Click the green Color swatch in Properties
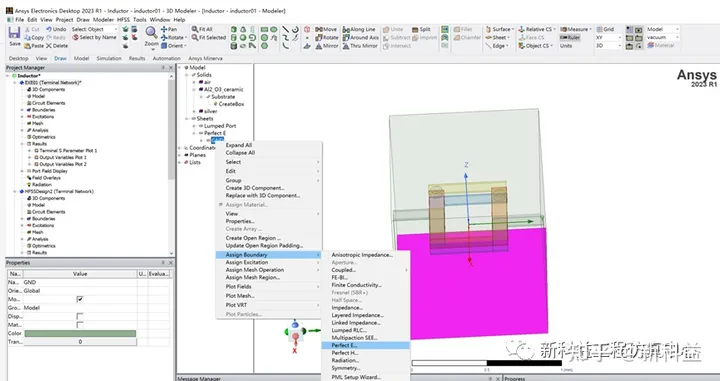 pyautogui.click(x=80, y=333)
